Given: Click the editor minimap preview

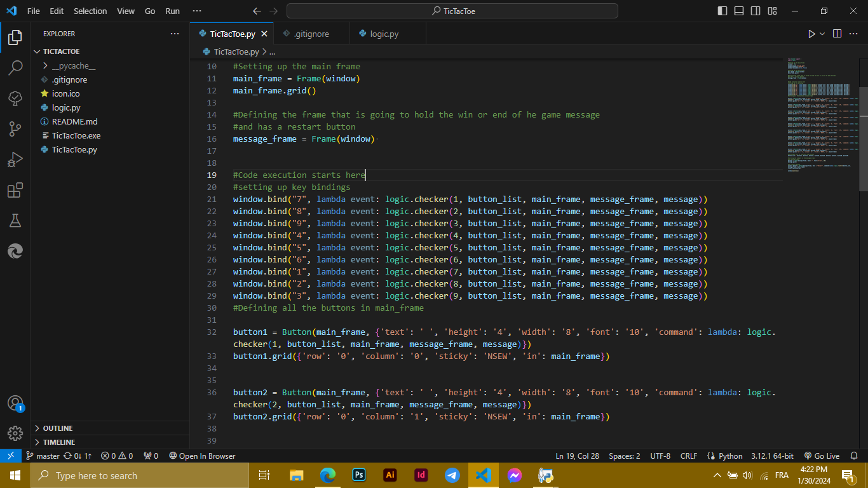Looking at the screenshot, I should click(x=822, y=114).
